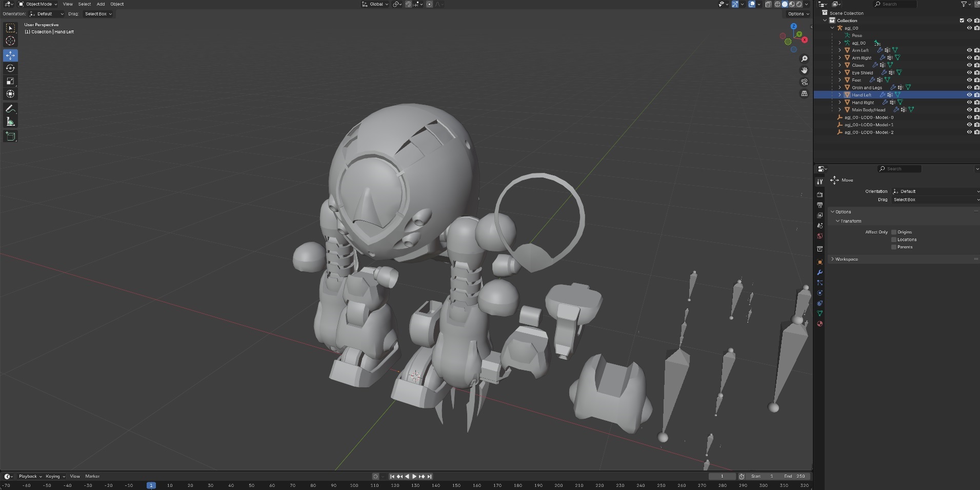Switch to wireframe viewport shading
Screen dimensions: 980x490
pos(777,4)
